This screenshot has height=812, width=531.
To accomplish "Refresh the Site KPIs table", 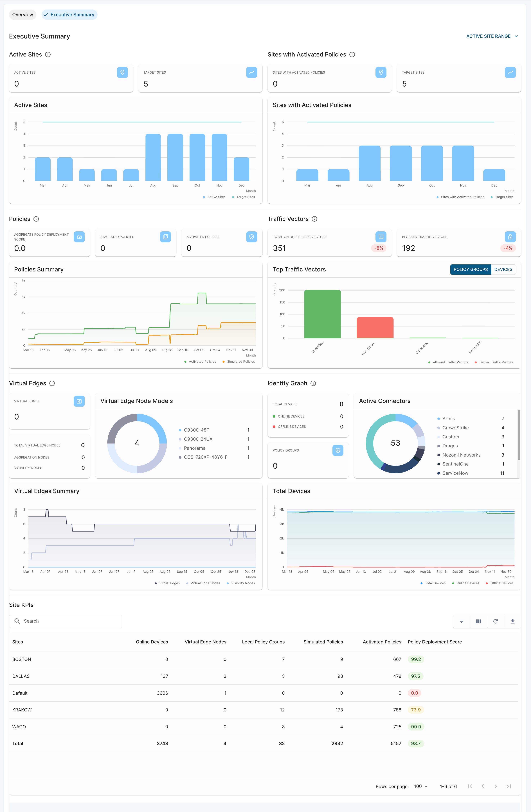I will pyautogui.click(x=496, y=621).
